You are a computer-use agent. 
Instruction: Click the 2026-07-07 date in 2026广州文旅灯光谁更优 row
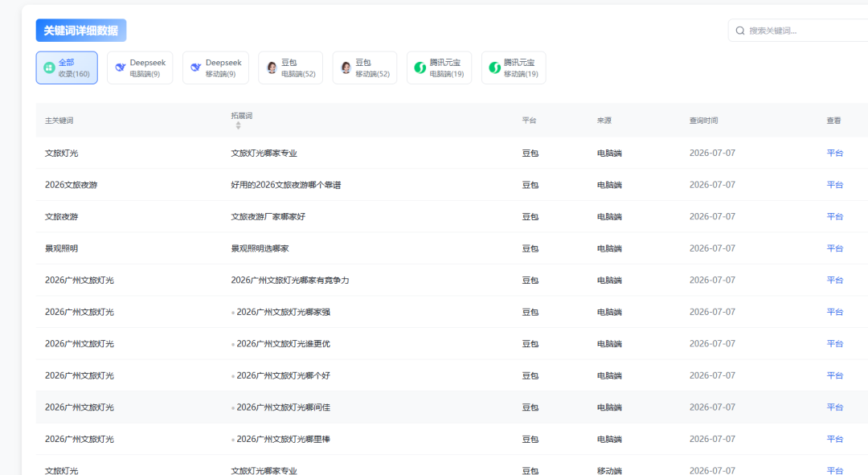tap(712, 343)
